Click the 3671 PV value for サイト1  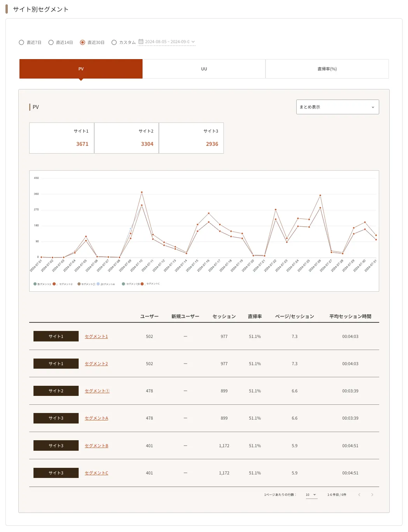[82, 144]
